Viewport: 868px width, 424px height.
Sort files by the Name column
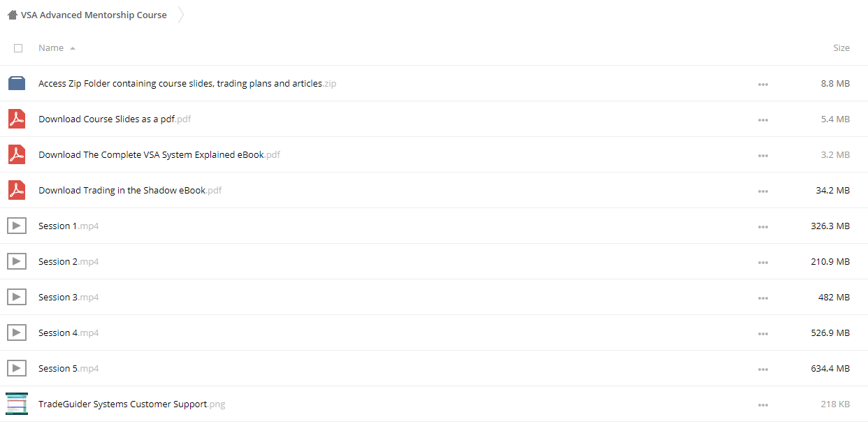pyautogui.click(x=51, y=48)
